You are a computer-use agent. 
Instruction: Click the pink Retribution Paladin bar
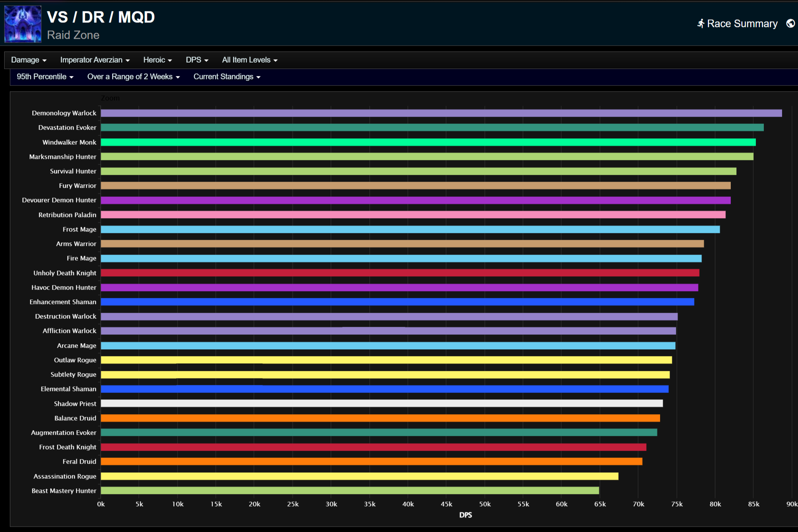(x=413, y=215)
